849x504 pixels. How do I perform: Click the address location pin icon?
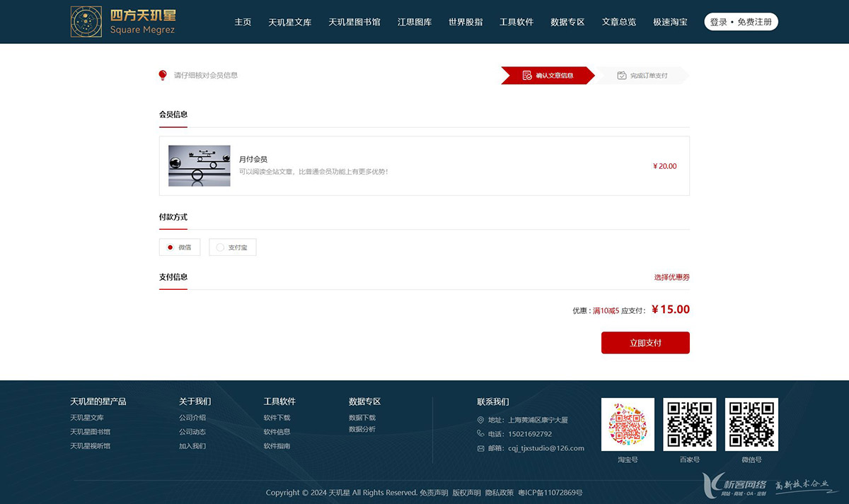click(x=481, y=420)
